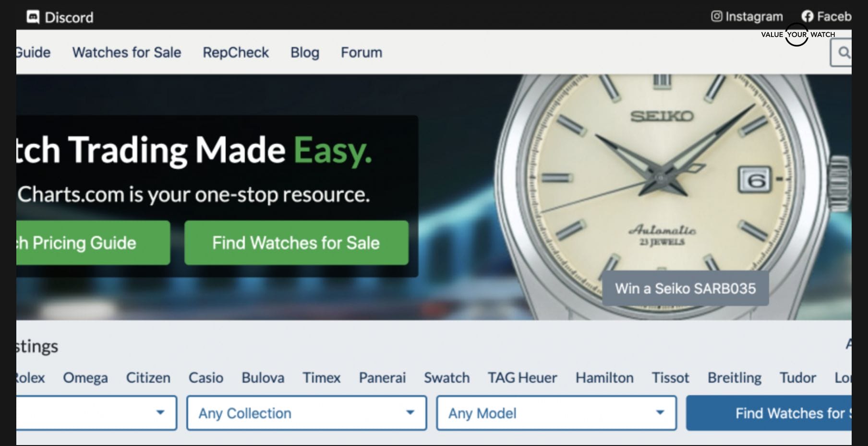Click the Seiko watch hero image
This screenshot has width=868, height=446.
pos(663,182)
